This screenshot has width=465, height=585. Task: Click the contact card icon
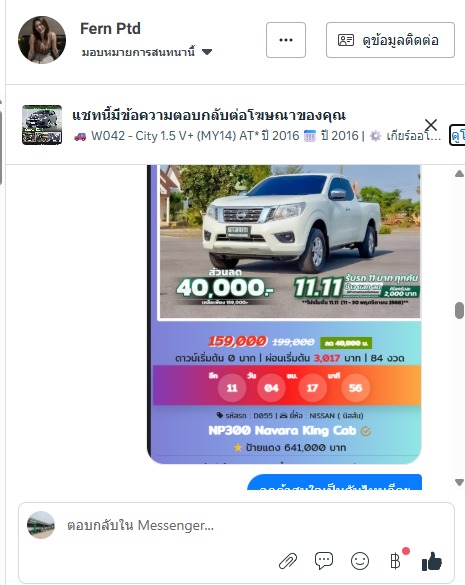(346, 40)
